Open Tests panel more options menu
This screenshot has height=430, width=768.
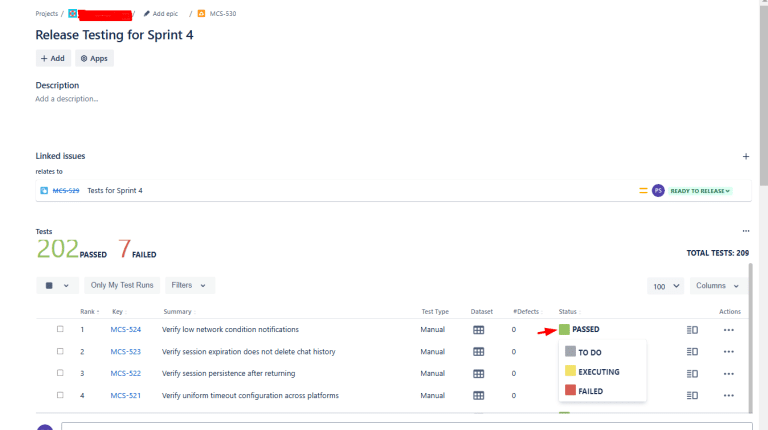pos(746,231)
